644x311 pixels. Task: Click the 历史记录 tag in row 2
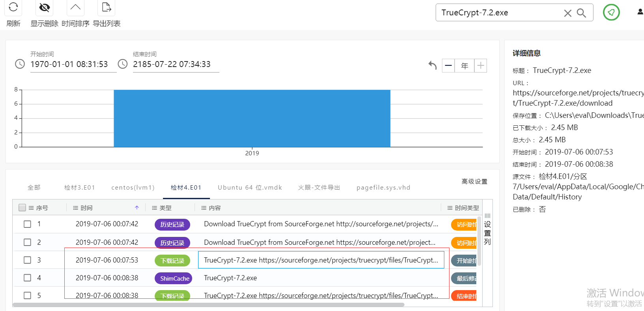pyautogui.click(x=172, y=243)
